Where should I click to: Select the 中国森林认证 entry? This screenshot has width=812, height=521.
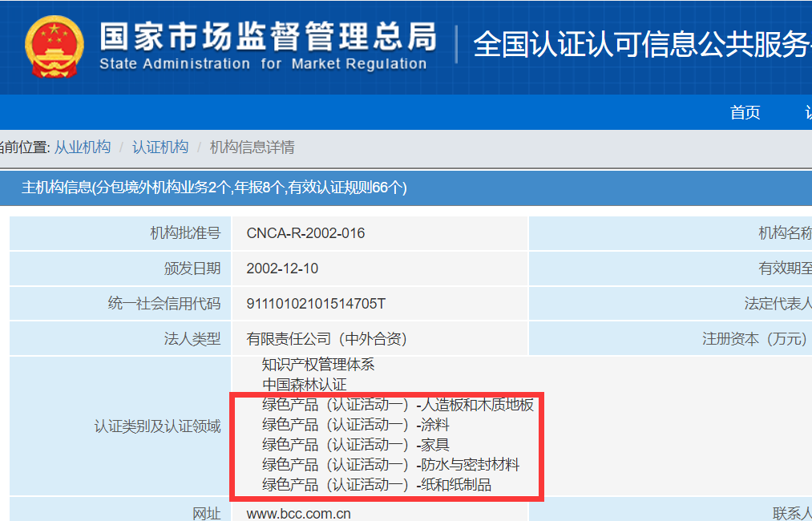click(304, 385)
